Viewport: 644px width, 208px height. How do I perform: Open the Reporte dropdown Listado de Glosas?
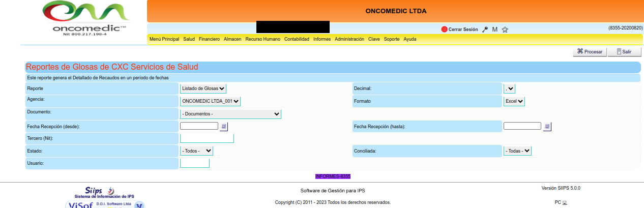(203, 88)
